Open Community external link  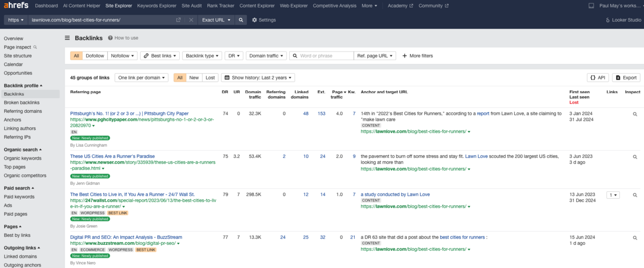pos(433,6)
